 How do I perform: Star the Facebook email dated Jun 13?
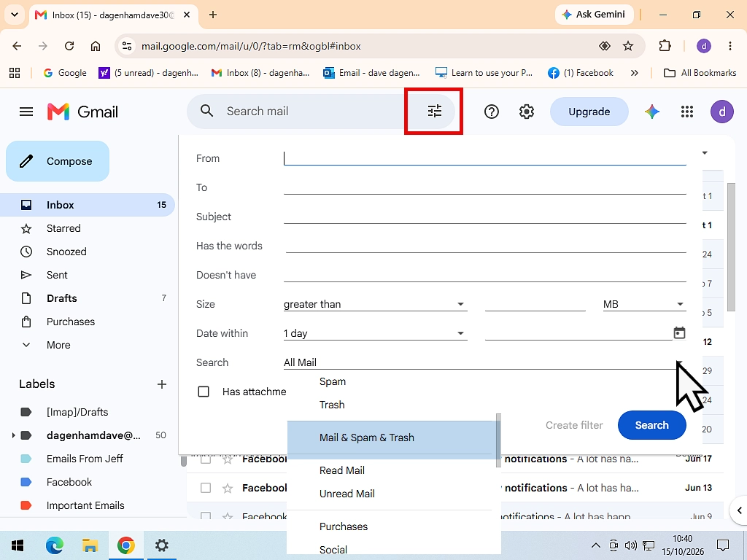pos(228,488)
